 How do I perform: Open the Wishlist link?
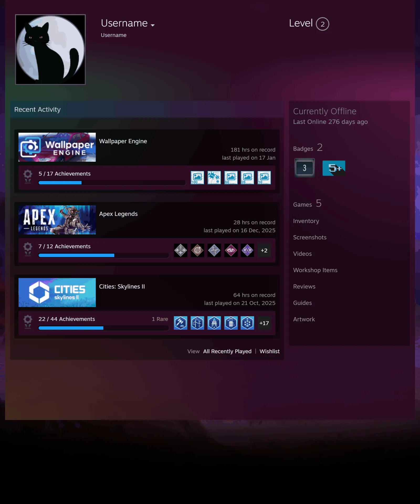click(270, 351)
